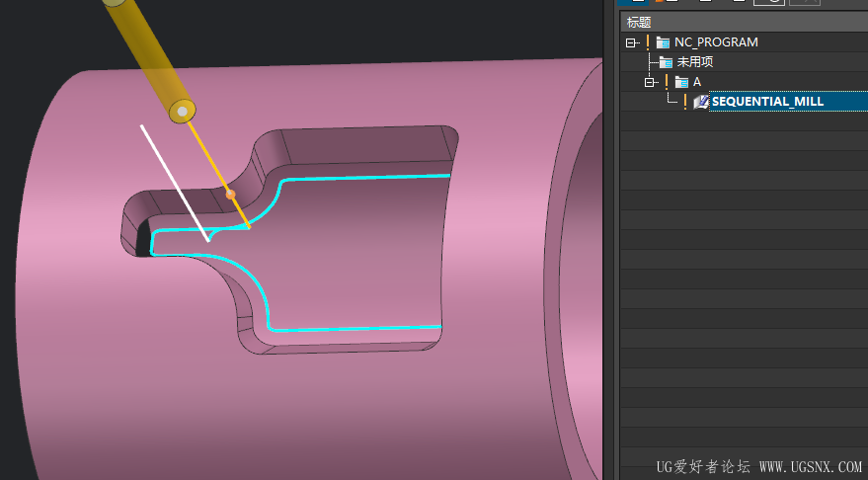Click the status warning mark beside NC_PROGRAM
Image resolution: width=868 pixels, height=480 pixels.
coord(647,42)
